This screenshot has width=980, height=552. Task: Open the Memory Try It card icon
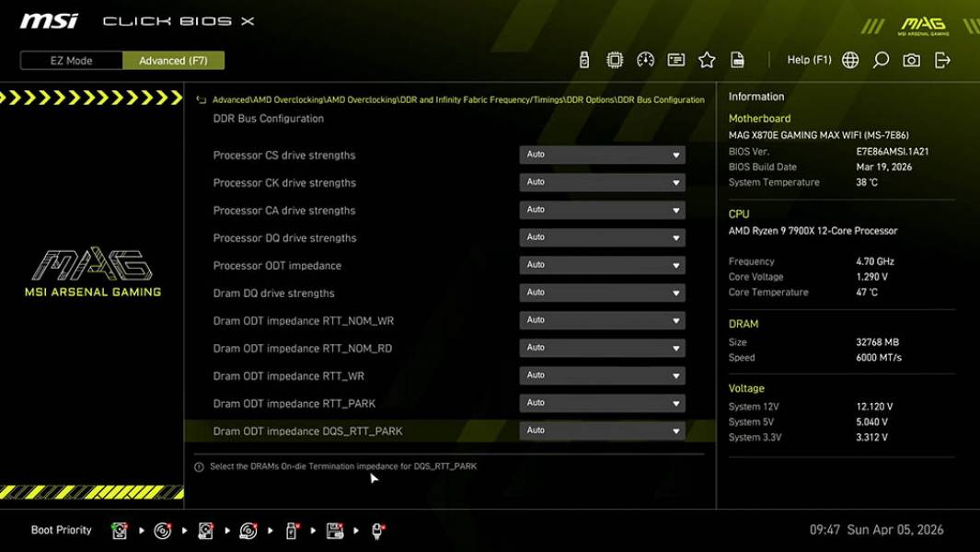point(676,59)
